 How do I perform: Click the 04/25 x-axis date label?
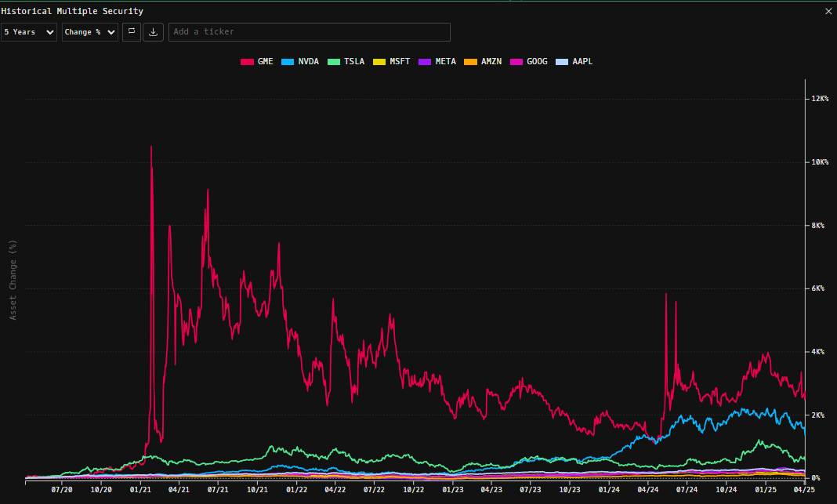804,490
